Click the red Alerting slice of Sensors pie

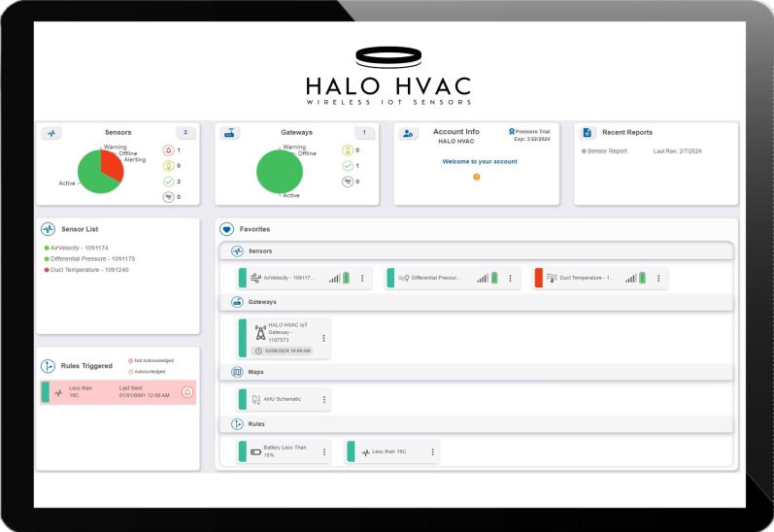pos(113,164)
